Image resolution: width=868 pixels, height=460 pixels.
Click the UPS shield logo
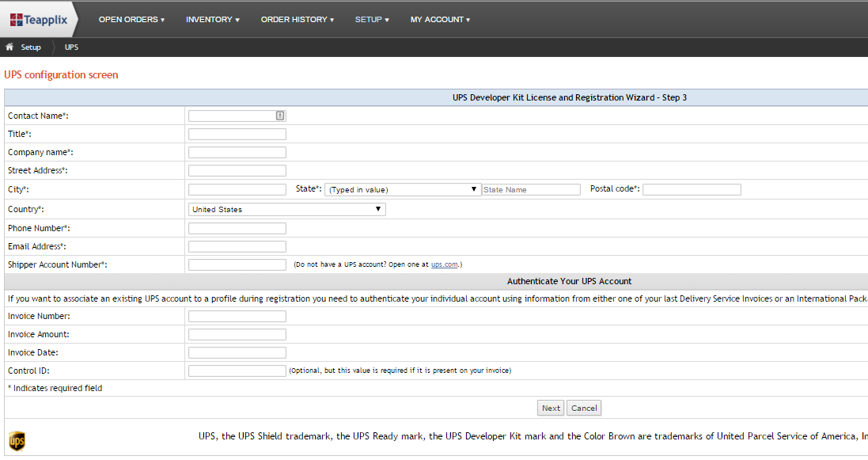(x=17, y=441)
